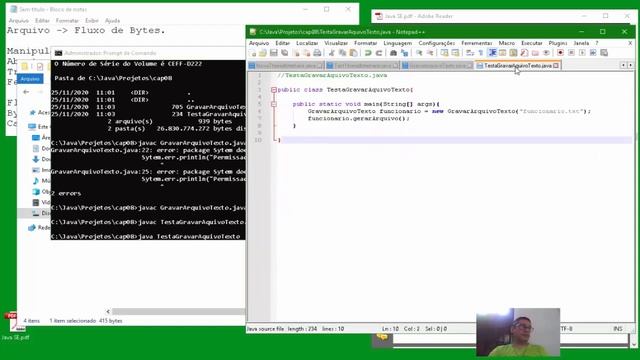640x360 pixels.
Task: Click the horizontal scrollbar in File Explorer
Action: 178,312
